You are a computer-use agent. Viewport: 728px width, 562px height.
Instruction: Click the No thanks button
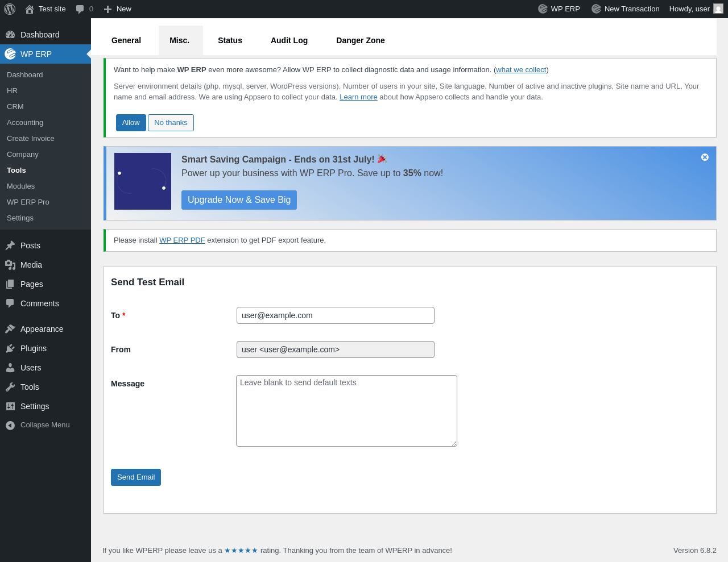(x=171, y=123)
